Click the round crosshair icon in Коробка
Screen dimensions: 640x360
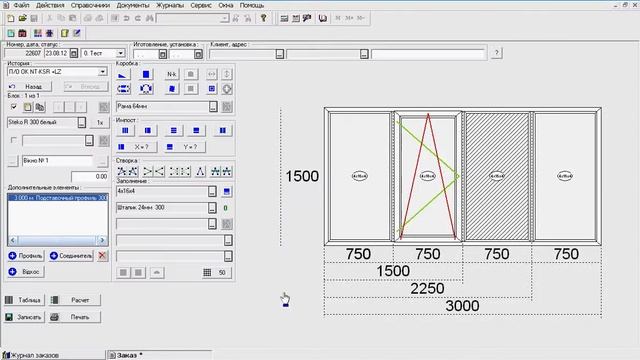[x=227, y=89]
